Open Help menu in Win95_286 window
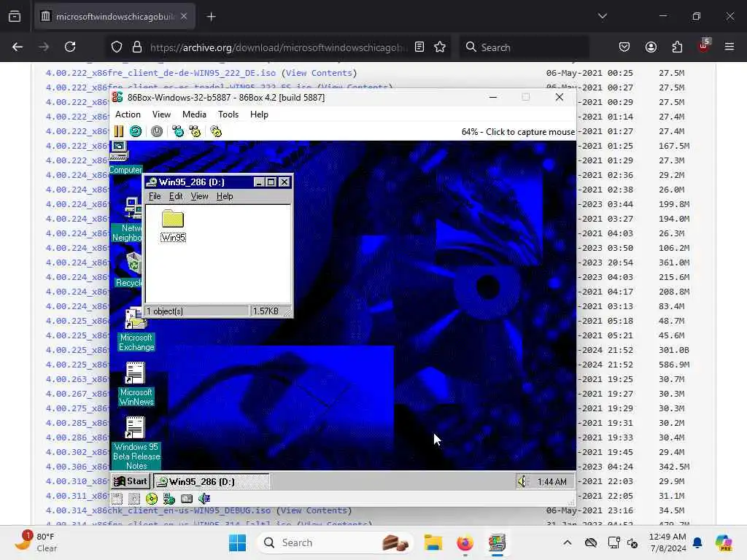 pyautogui.click(x=225, y=196)
